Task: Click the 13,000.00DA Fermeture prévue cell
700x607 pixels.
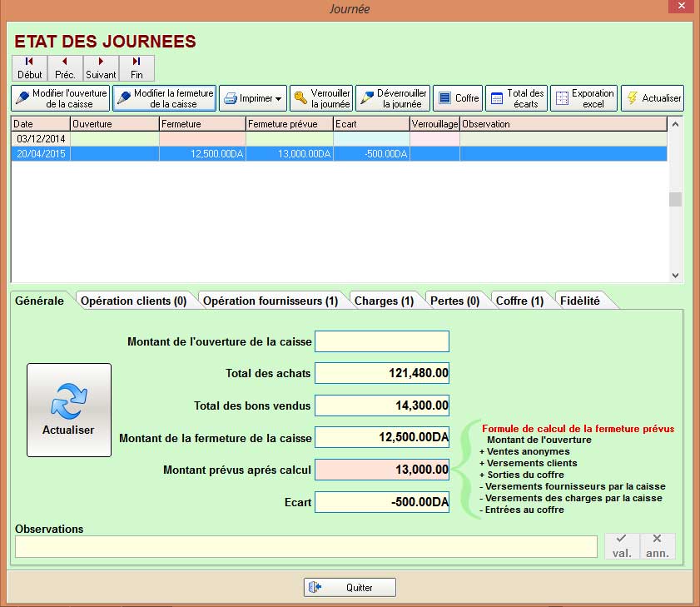Action: click(290, 154)
